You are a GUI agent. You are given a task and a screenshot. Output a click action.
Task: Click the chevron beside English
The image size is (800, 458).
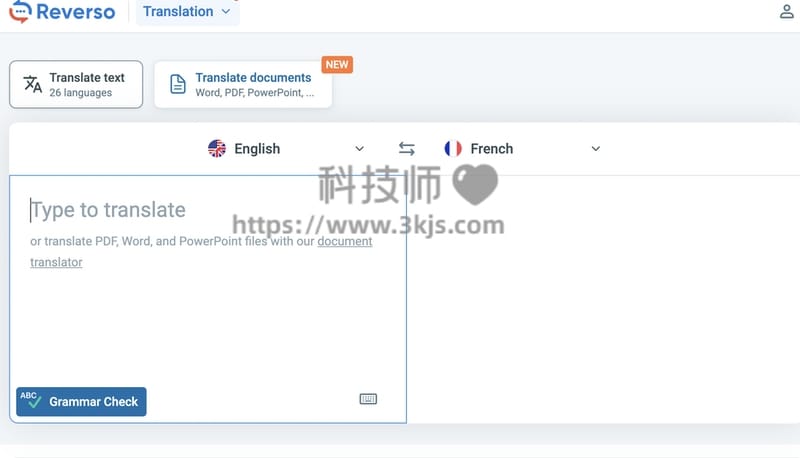360,148
